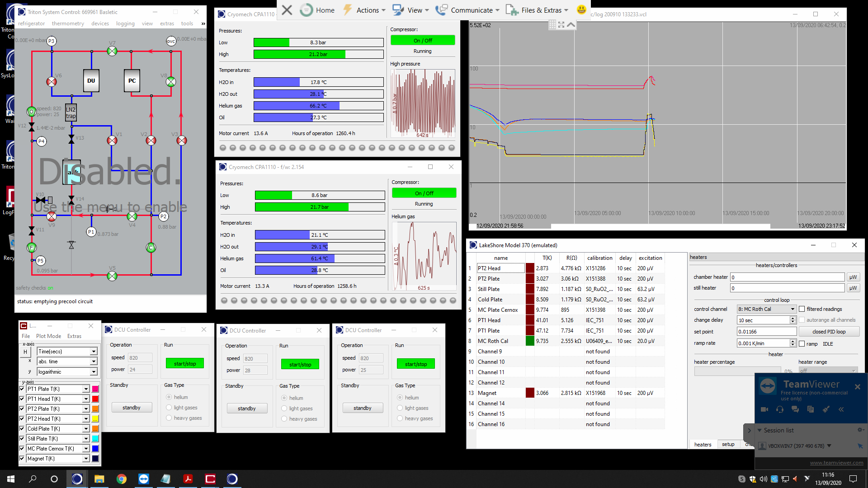Click valve V2 in the Triton schematic
The height and width of the screenshot is (488, 868).
(151, 141)
